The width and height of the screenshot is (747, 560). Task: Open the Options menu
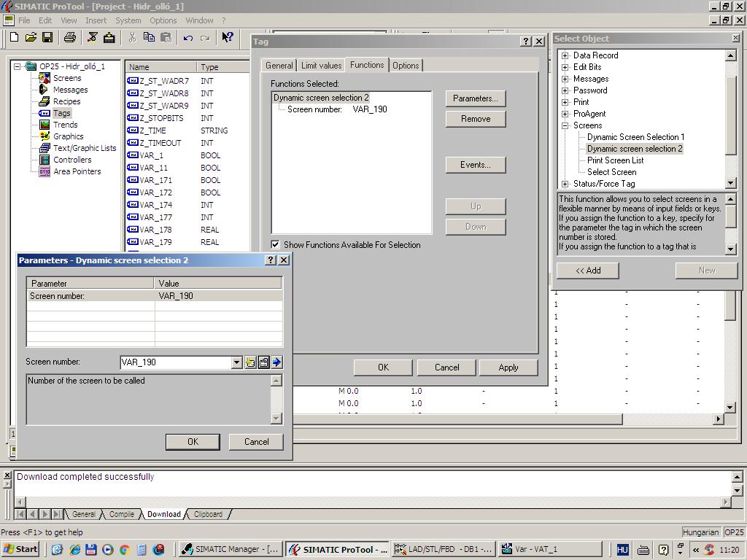pos(163,20)
